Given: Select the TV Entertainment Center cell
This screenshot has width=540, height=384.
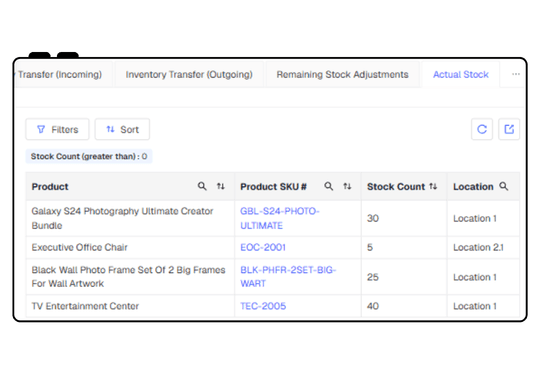Looking at the screenshot, I should [130, 306].
